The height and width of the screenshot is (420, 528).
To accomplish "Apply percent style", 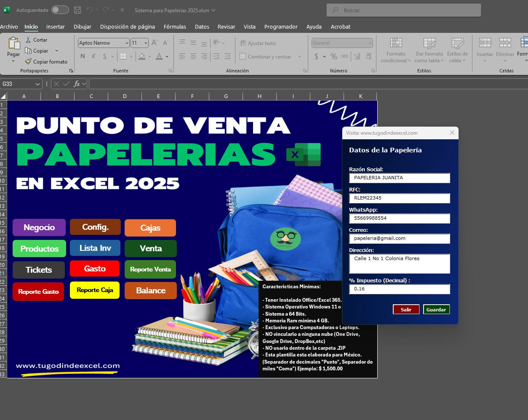I will (x=334, y=56).
